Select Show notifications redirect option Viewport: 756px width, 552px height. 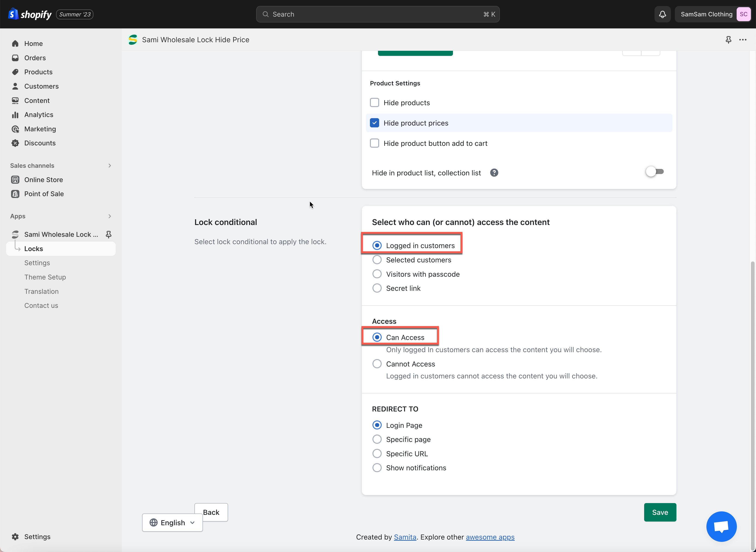click(x=377, y=468)
